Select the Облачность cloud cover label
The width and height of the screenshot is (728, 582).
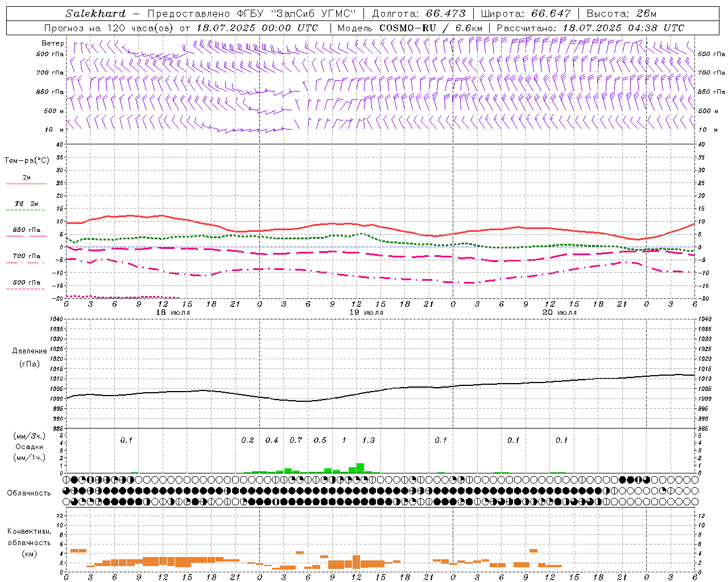(x=29, y=493)
